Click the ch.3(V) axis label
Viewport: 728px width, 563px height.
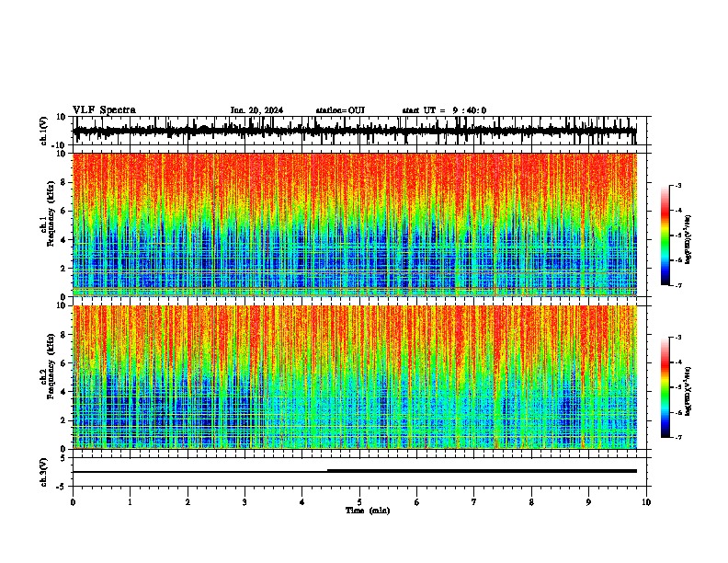pos(44,472)
